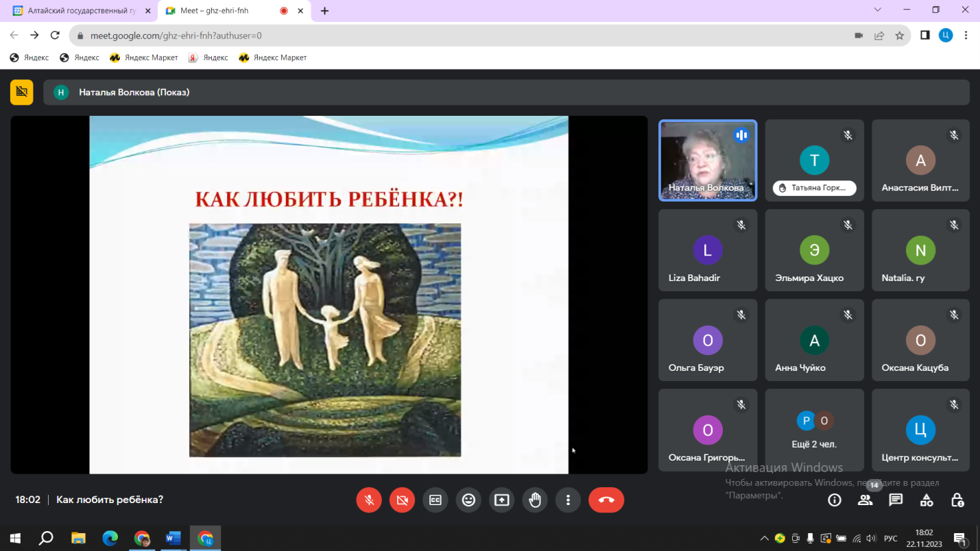Click the share page icon in address bar
980x551 pixels.
[x=879, y=36]
